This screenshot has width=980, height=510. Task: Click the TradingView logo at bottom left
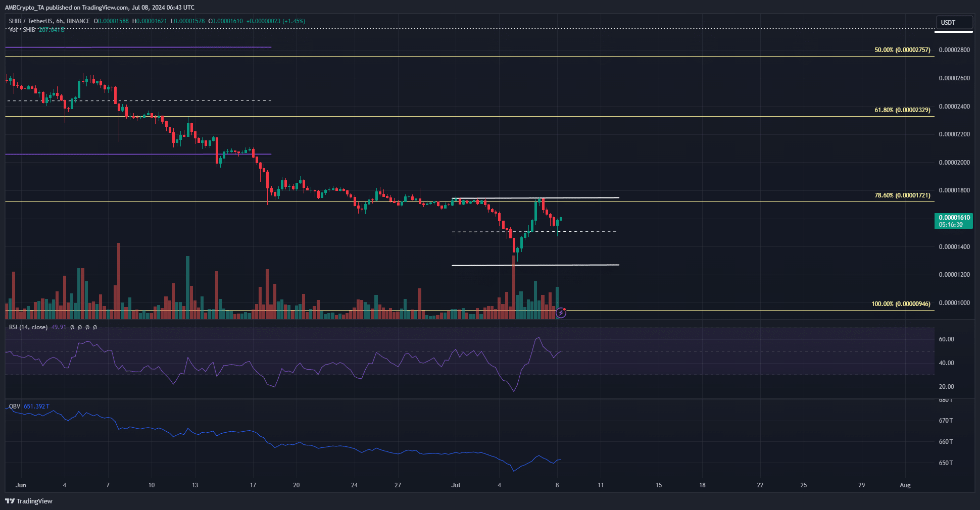(29, 501)
